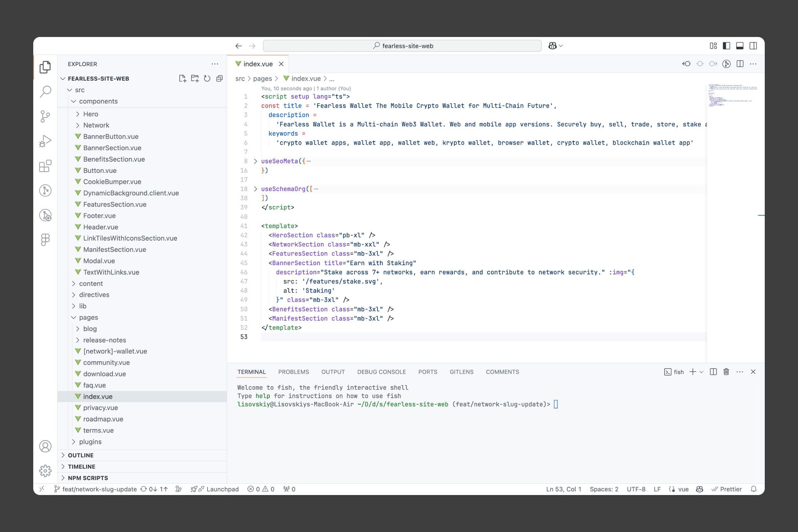This screenshot has width=798, height=532.
Task: Close the terminal panel
Action: point(753,372)
